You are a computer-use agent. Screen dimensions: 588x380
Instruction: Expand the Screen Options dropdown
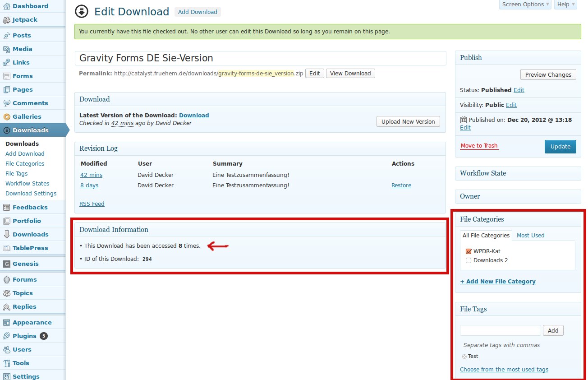coord(525,5)
